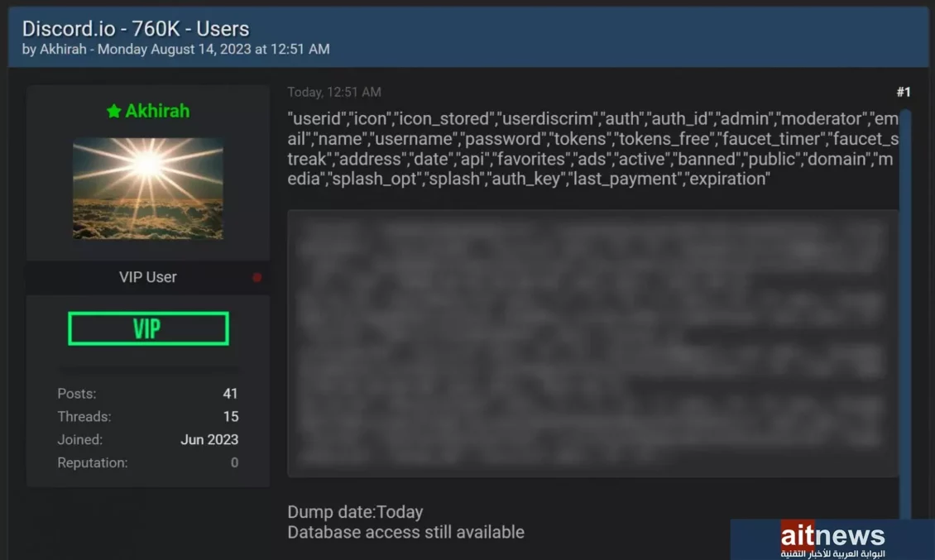Click the Threads: label

[x=84, y=416]
